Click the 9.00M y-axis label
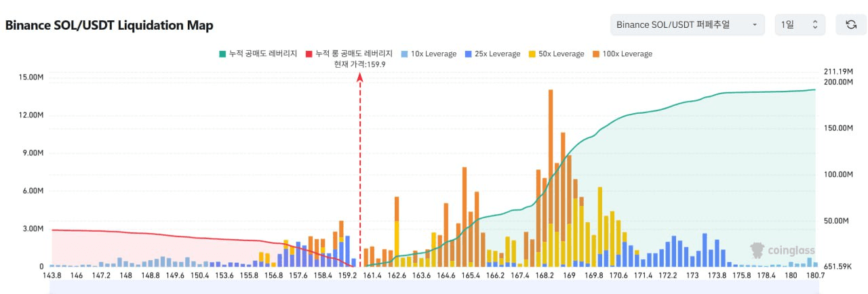 click(33, 153)
